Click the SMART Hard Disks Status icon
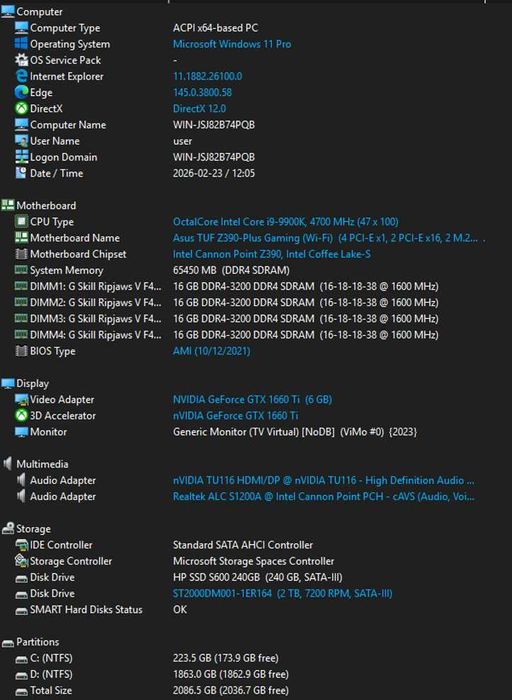The image size is (512, 700). tap(21, 610)
